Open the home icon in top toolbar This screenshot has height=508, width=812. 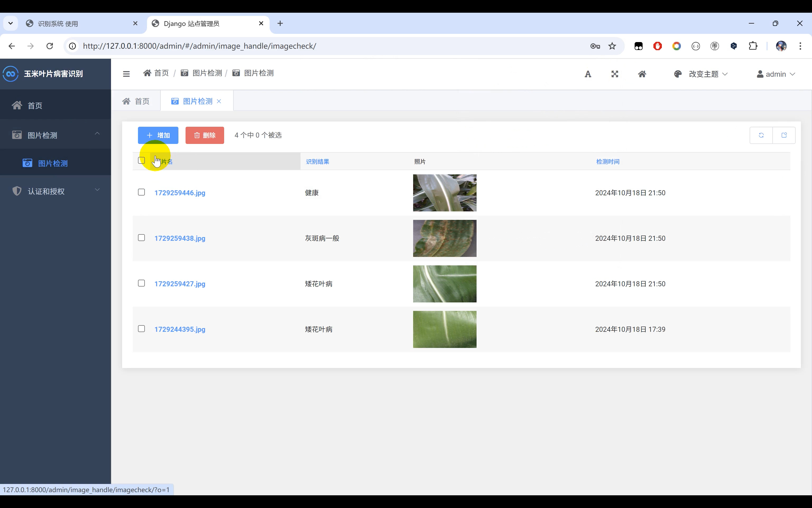[x=642, y=74]
